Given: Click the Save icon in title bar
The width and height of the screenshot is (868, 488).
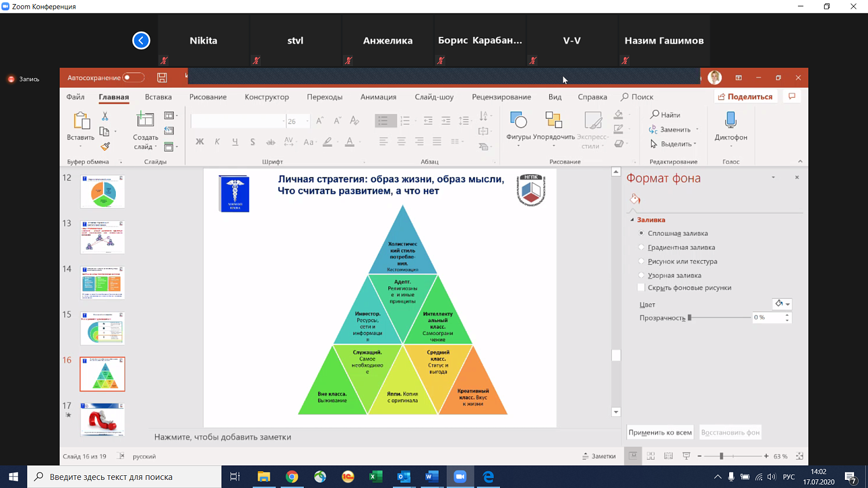Looking at the screenshot, I should pos(162,77).
